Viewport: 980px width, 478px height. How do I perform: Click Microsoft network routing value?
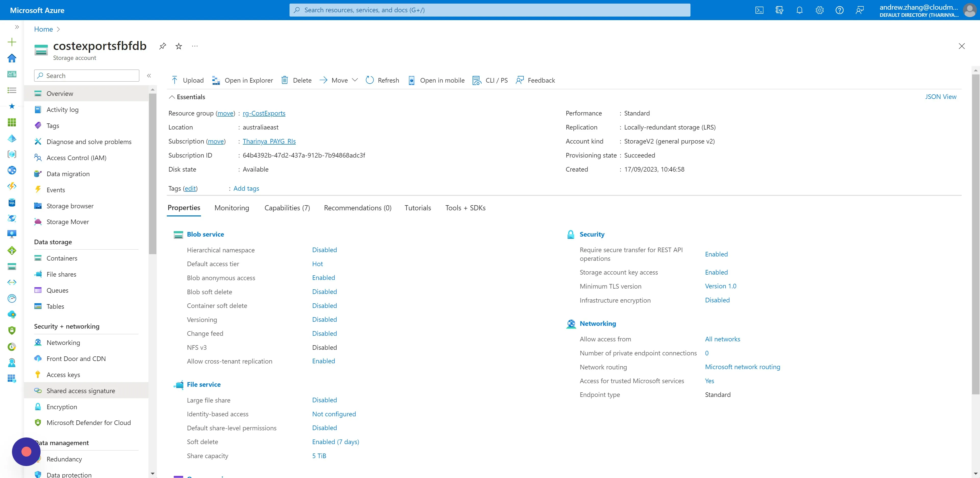pos(742,367)
